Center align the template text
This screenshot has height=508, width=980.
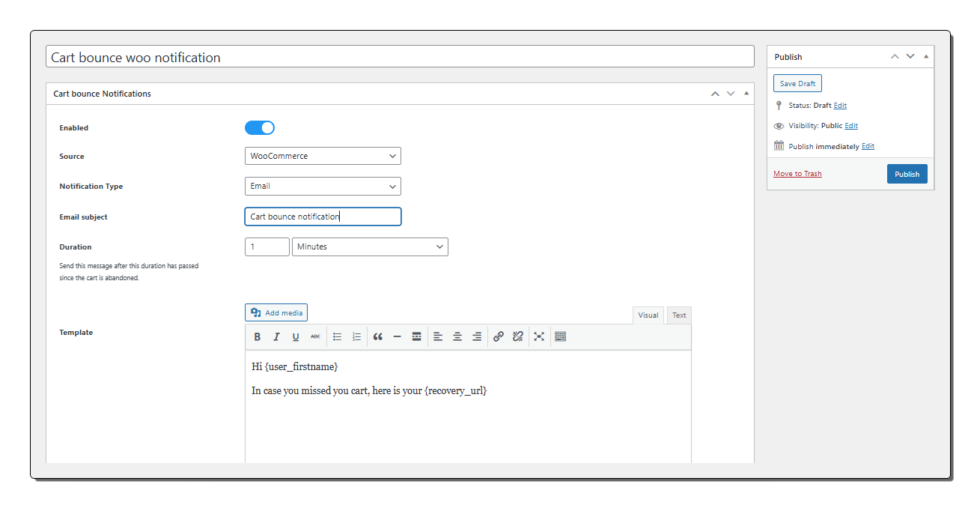457,337
